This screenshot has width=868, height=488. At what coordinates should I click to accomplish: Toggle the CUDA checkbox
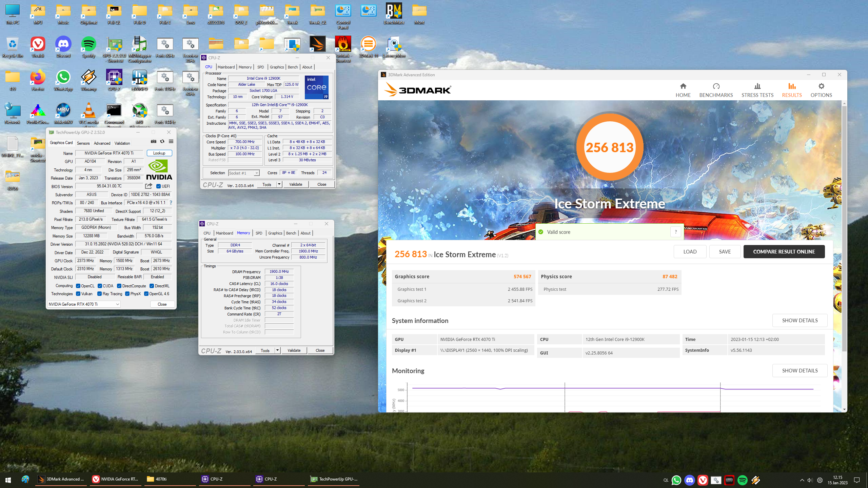click(x=100, y=286)
